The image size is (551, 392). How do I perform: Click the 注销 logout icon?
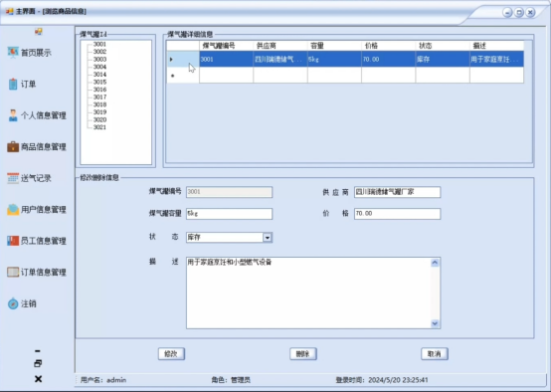click(x=13, y=303)
